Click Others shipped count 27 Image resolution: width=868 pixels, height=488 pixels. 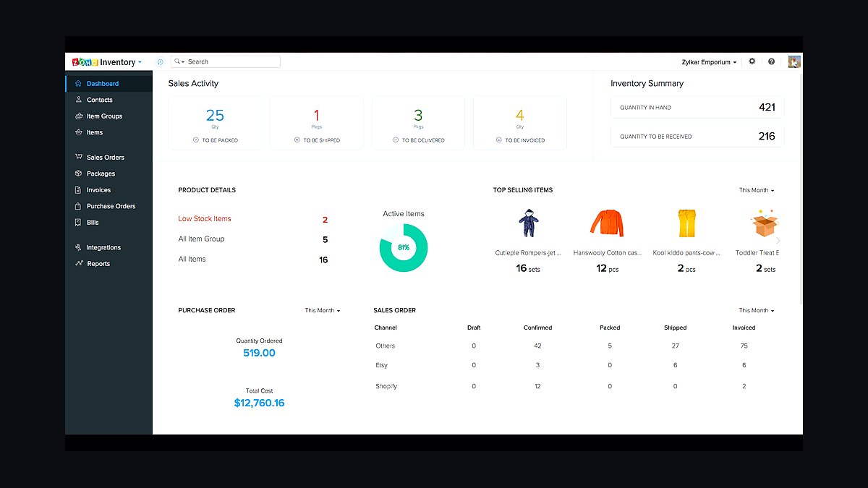click(x=675, y=346)
